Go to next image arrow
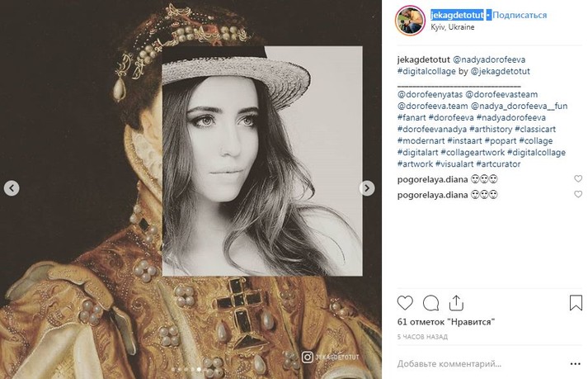The height and width of the screenshot is (379, 588). click(367, 188)
